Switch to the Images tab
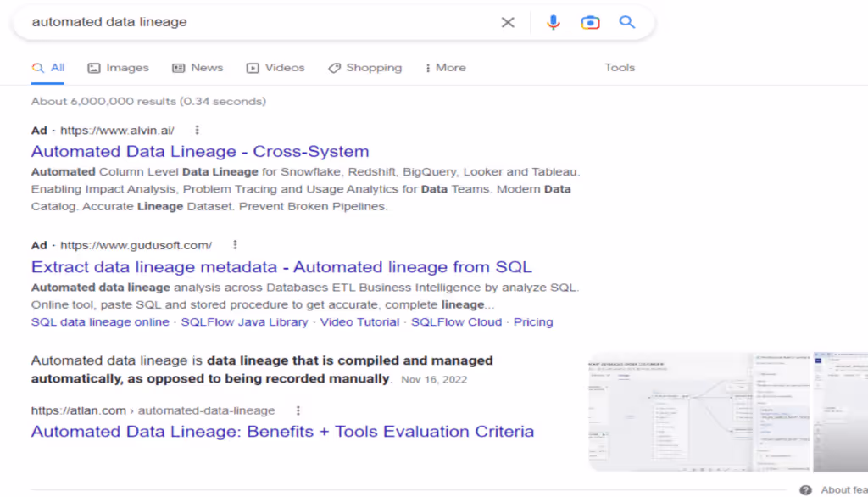Screen dimensions: 868x497 (x=119, y=68)
